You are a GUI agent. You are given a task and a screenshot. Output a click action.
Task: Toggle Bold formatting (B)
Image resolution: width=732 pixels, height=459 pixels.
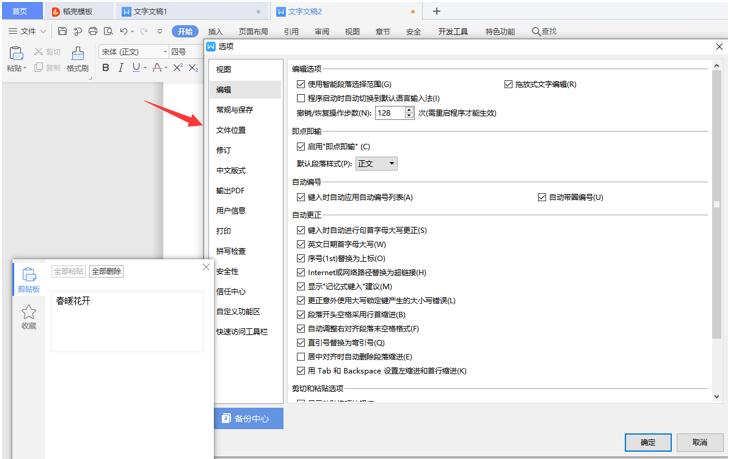point(106,68)
